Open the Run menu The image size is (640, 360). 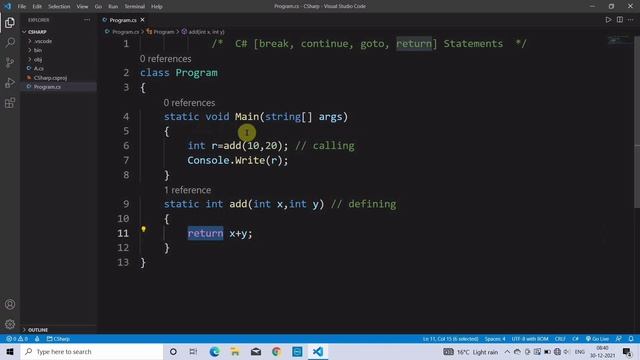[x=113, y=6]
